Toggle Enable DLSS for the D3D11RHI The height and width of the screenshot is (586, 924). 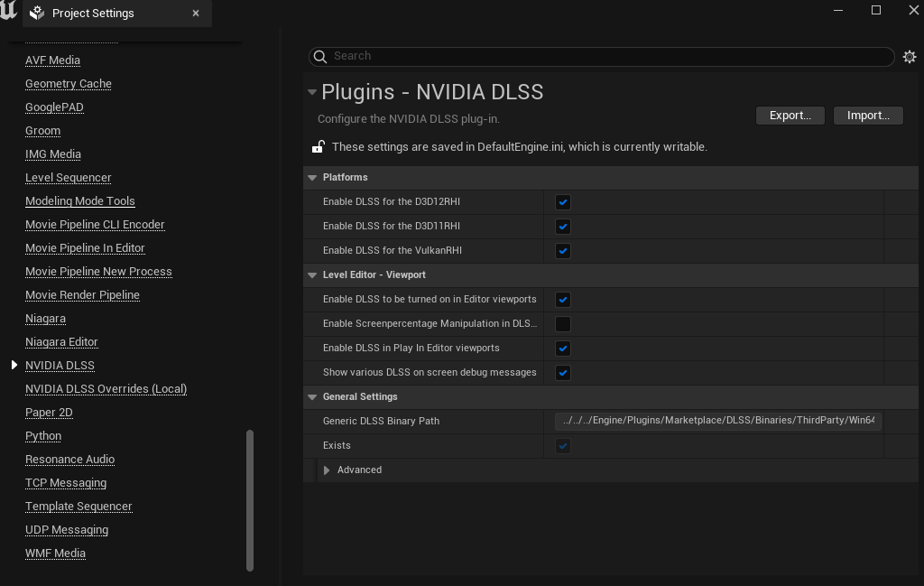[x=563, y=227]
